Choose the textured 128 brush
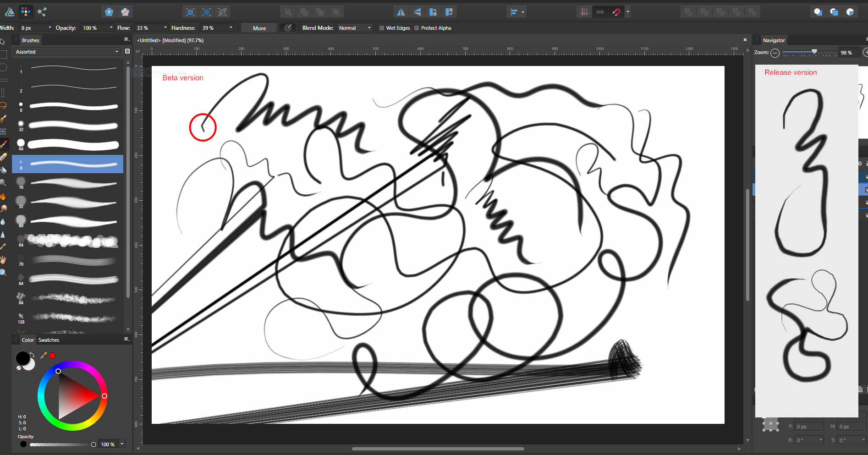The height and width of the screenshot is (455, 868). click(67, 318)
